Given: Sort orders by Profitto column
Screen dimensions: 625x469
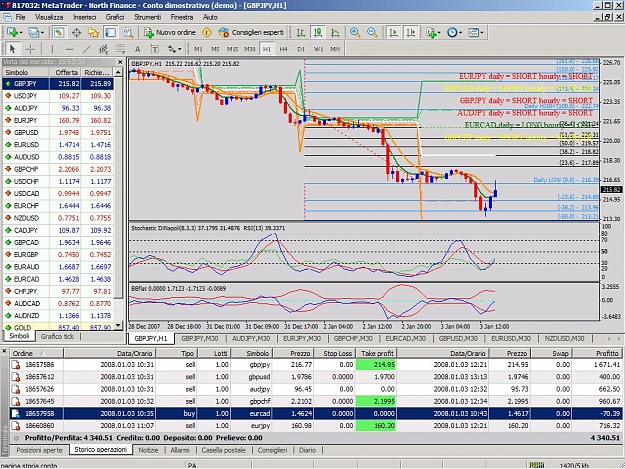Looking at the screenshot, I should click(596, 353).
